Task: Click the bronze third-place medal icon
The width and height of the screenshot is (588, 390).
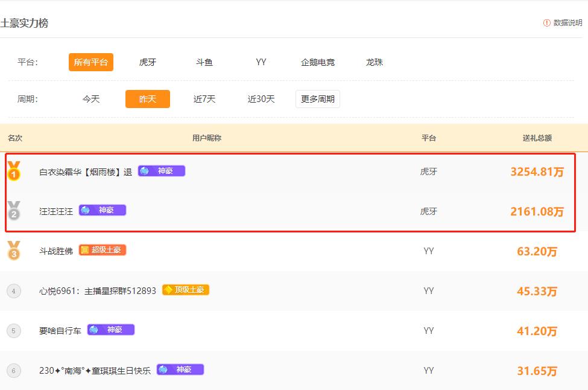Action: pos(14,251)
